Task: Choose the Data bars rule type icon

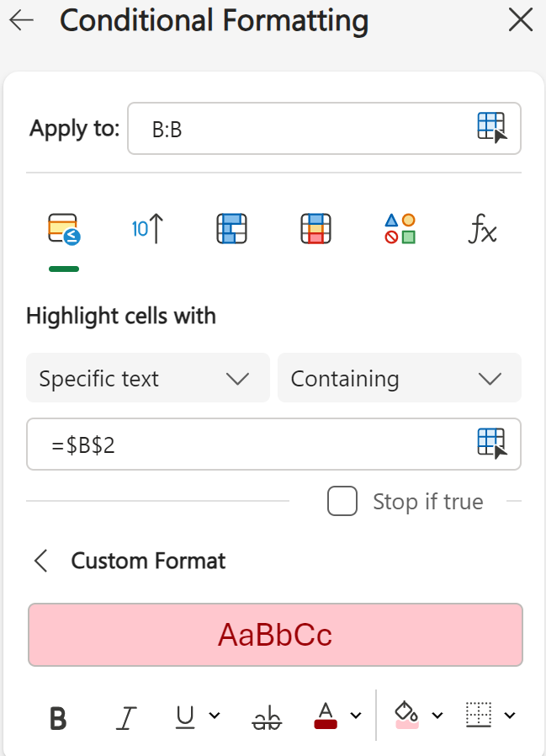Action: [x=231, y=229]
